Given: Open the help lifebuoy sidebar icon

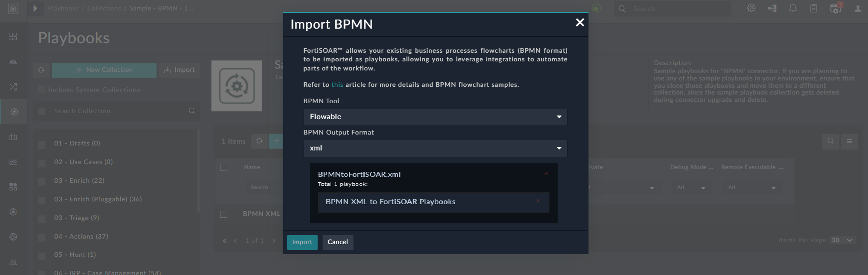Looking at the screenshot, I should [x=13, y=237].
